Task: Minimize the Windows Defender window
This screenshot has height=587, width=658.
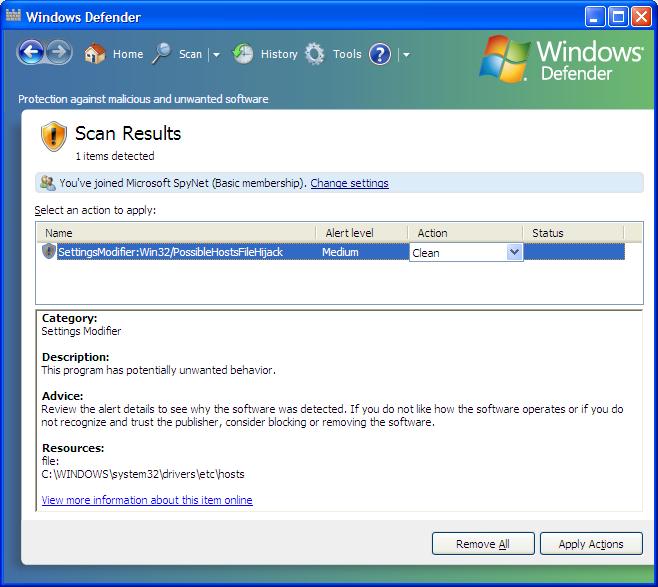Action: tap(595, 17)
